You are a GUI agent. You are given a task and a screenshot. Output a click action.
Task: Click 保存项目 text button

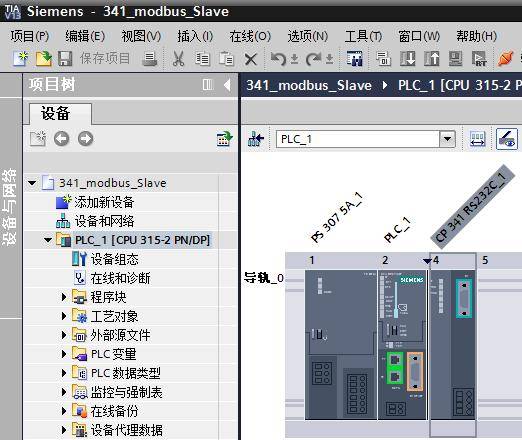(104, 59)
